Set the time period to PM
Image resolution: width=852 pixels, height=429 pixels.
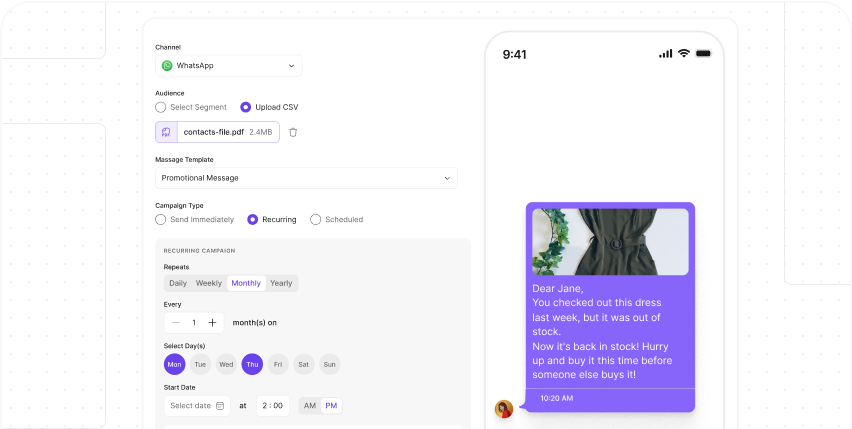[x=331, y=406]
